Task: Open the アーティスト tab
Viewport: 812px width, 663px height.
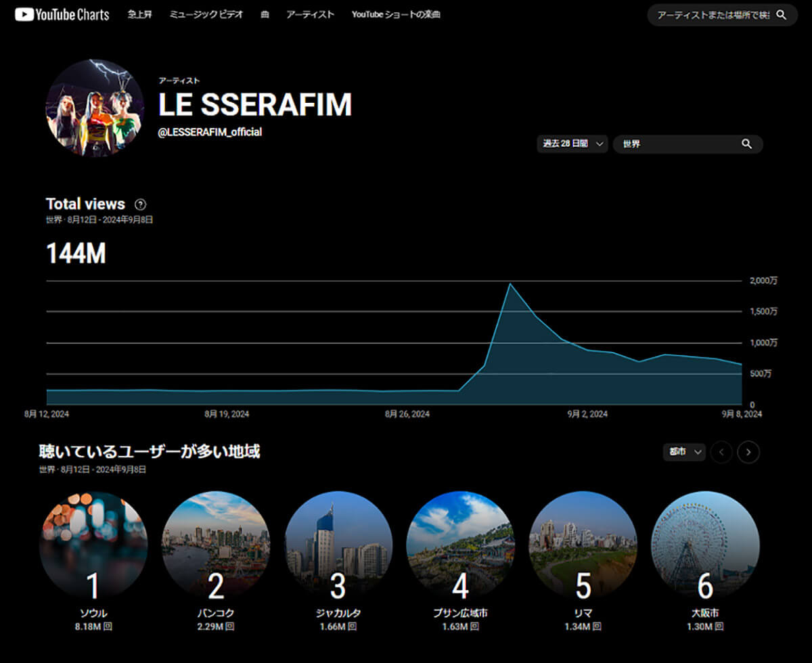Action: coord(310,14)
